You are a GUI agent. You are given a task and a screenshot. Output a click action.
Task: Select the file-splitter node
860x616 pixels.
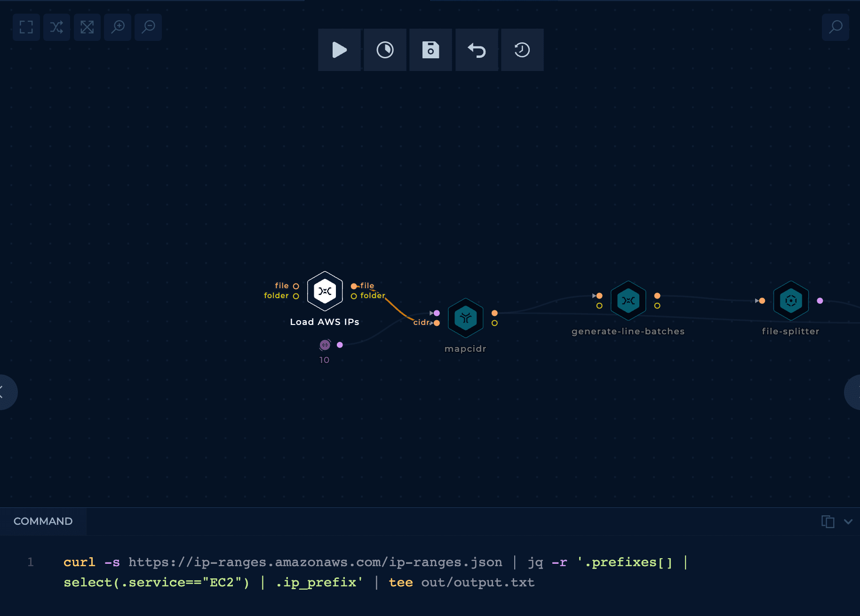click(791, 300)
